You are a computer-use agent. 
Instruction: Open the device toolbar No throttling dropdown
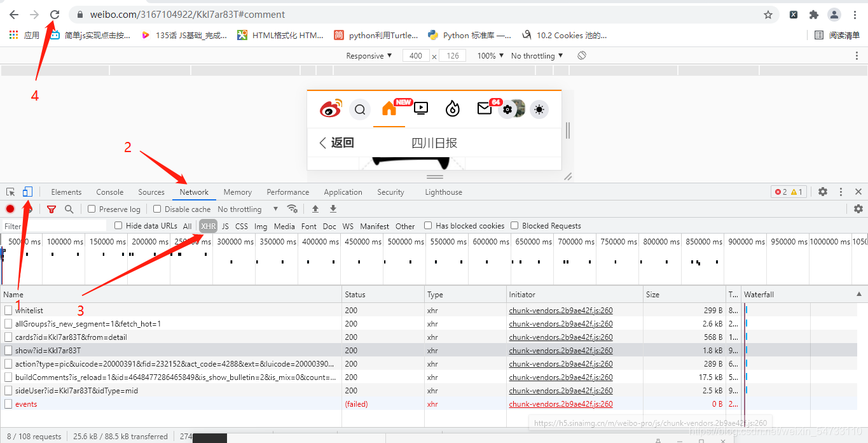tap(537, 56)
